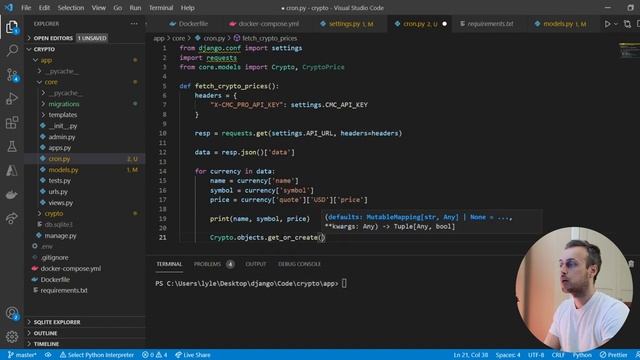Collapse the core folder in explorer
640x360 pixels.
click(x=51, y=82)
